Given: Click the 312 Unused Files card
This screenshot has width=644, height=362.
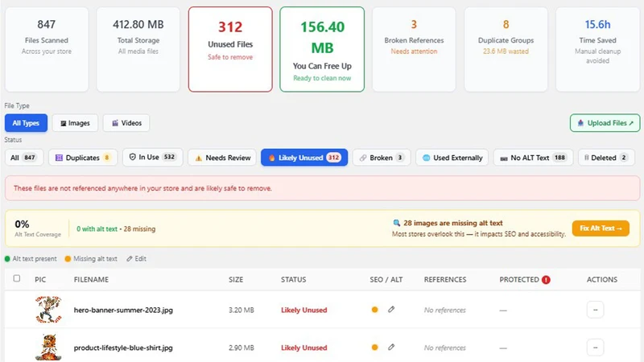Looking at the screenshot, I should coord(230,49).
